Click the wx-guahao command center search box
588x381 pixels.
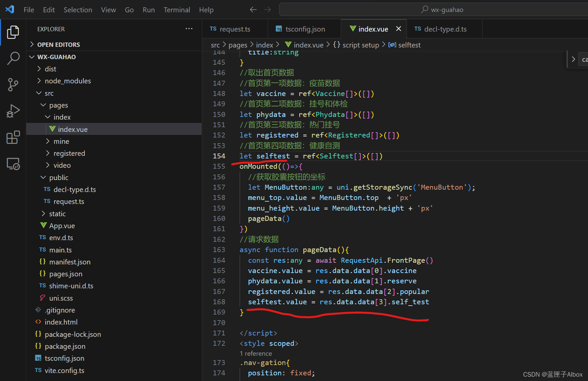[433, 9]
